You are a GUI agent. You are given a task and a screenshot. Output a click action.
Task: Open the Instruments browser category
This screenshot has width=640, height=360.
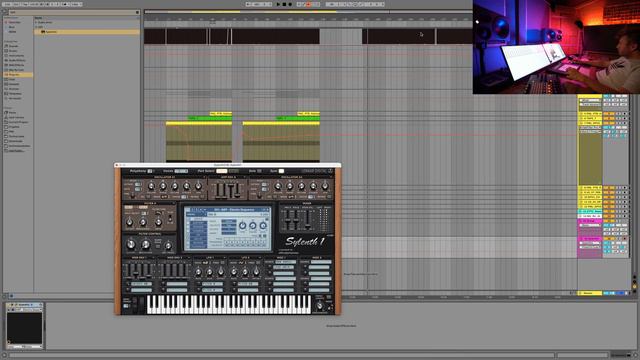pos(16,56)
